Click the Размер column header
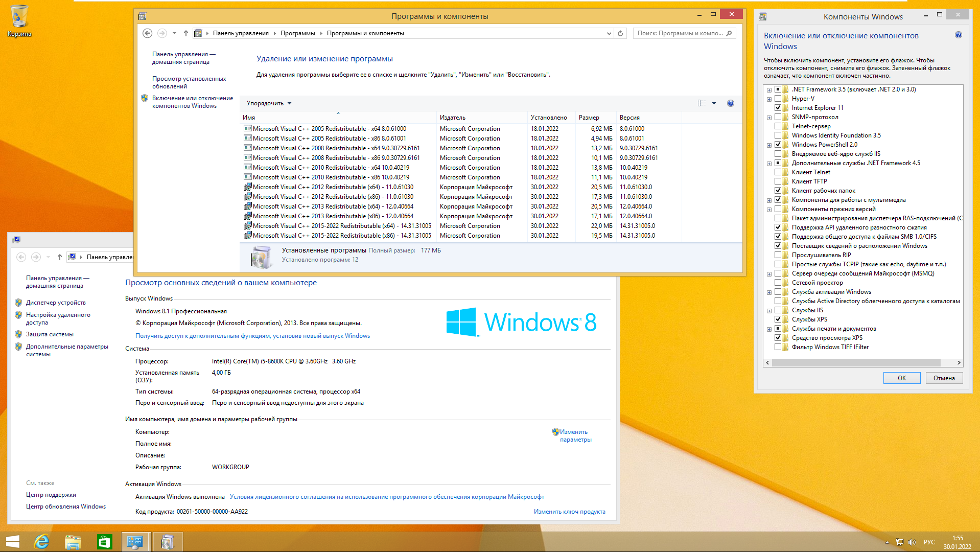 click(x=589, y=118)
